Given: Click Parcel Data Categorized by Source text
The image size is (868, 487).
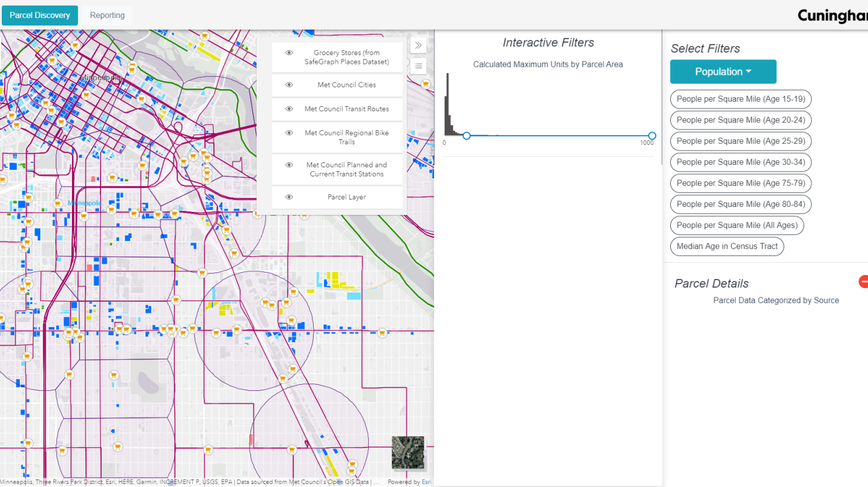Looking at the screenshot, I should [x=776, y=301].
